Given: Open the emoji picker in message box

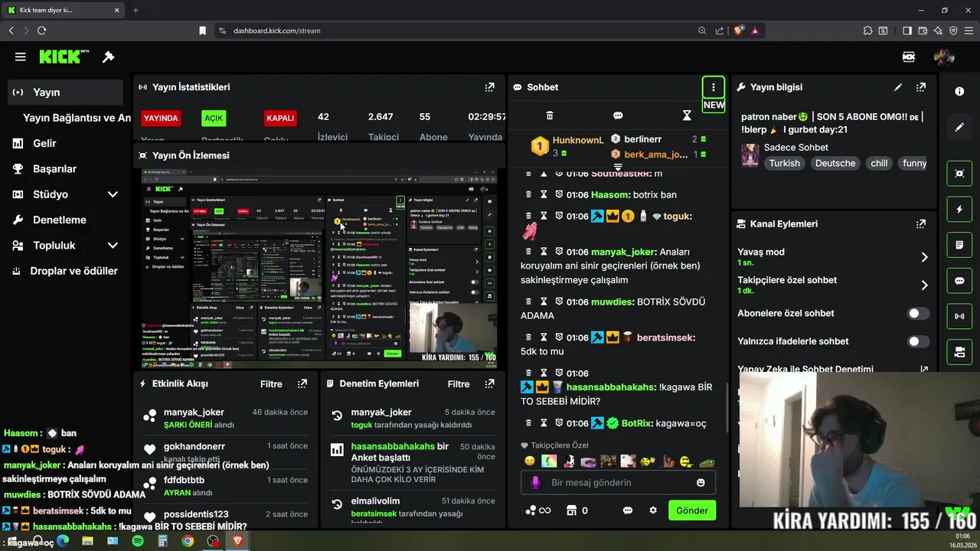Looking at the screenshot, I should [x=701, y=483].
